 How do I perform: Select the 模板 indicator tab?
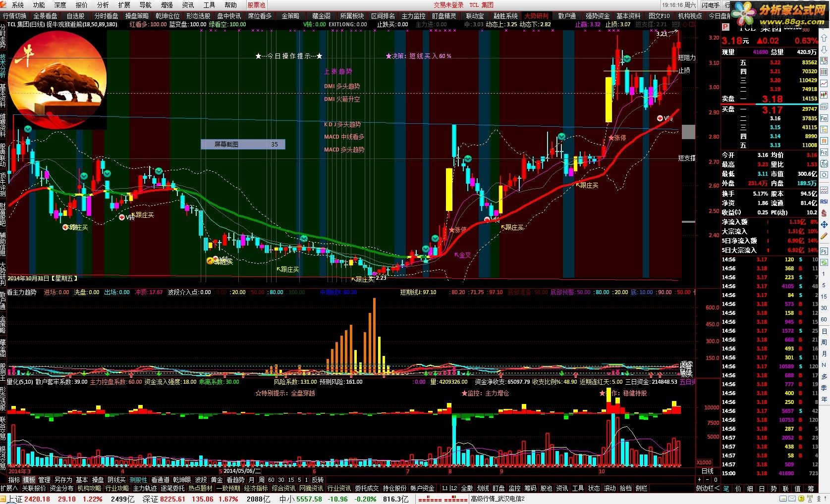coord(29,480)
